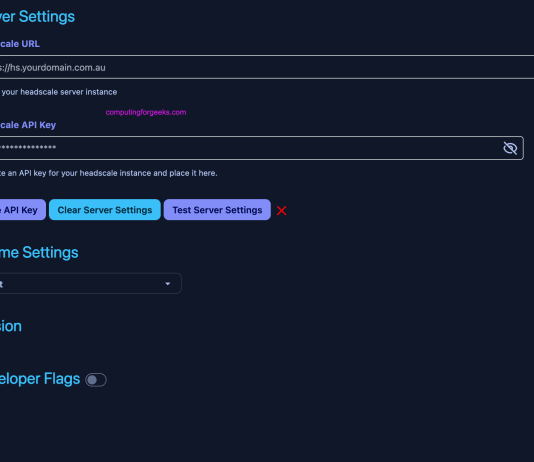Click the Theme Settings heading

tap(39, 253)
